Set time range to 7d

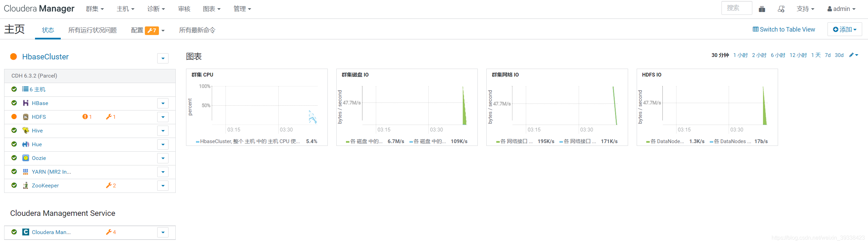pos(828,55)
